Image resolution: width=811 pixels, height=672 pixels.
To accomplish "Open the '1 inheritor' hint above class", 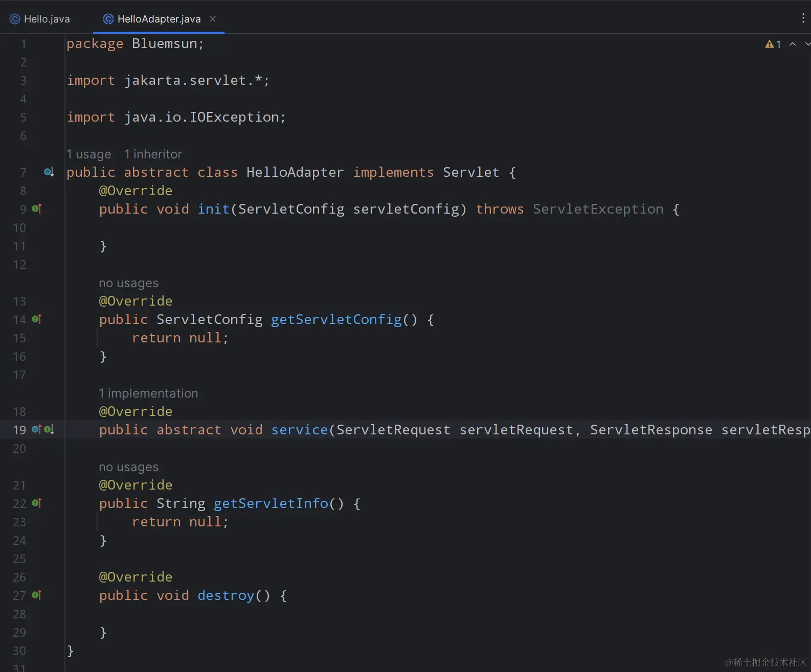I will click(x=153, y=154).
